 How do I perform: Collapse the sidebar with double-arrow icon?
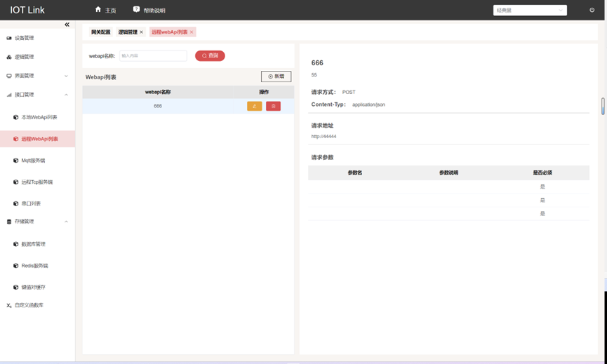(x=67, y=25)
